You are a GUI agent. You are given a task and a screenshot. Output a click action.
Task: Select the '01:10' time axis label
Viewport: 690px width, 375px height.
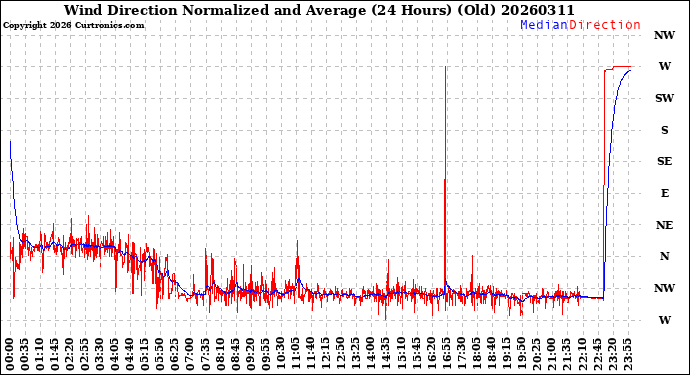tap(40, 354)
